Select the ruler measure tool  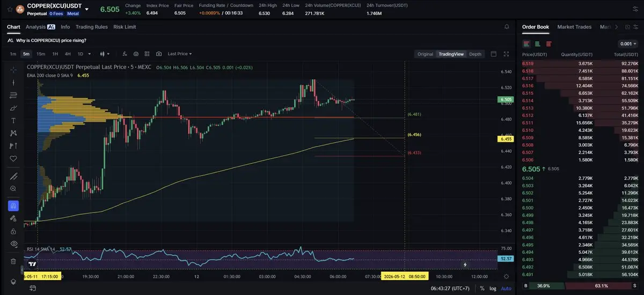coord(13,176)
